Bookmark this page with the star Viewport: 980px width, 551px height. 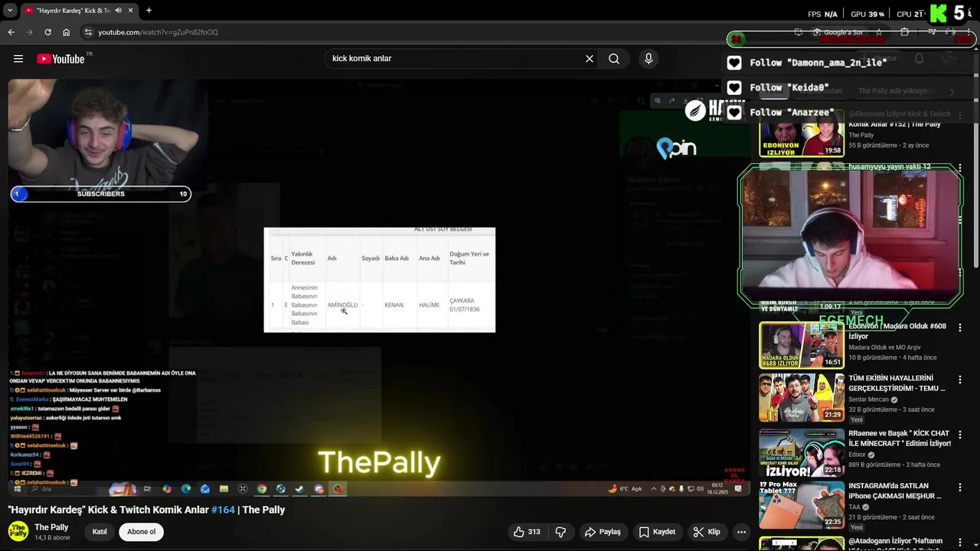click(878, 32)
